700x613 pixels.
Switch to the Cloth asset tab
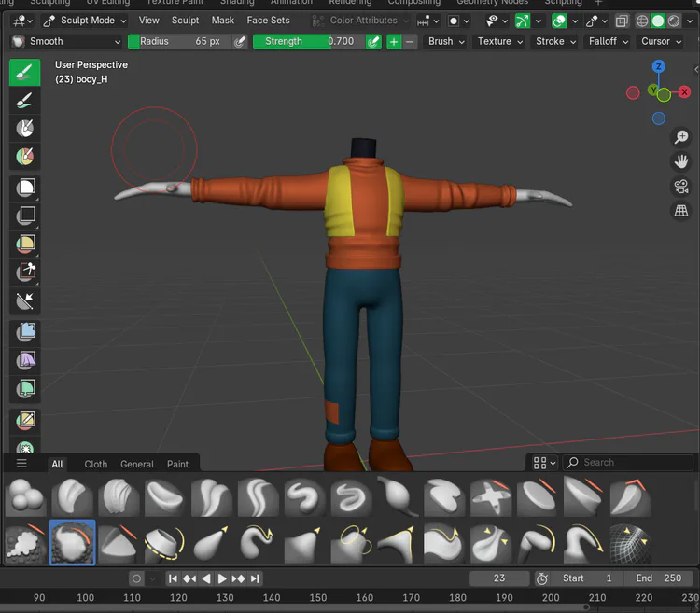(96, 464)
